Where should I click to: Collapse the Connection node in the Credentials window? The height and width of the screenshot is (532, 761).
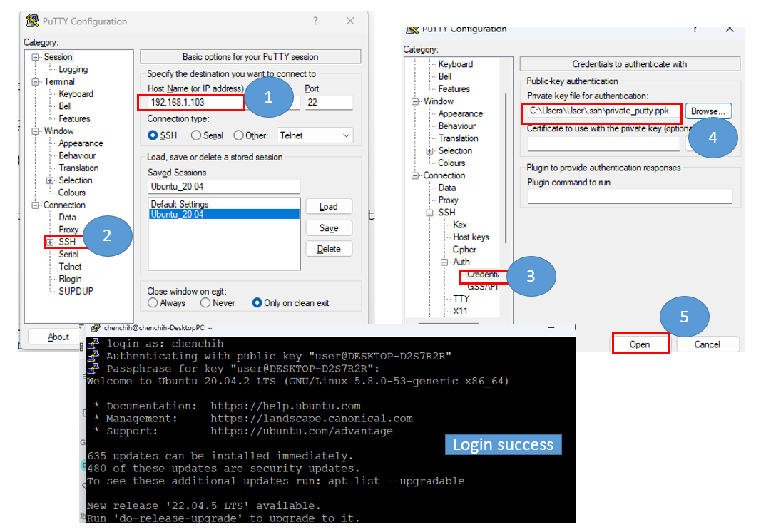tap(415, 175)
